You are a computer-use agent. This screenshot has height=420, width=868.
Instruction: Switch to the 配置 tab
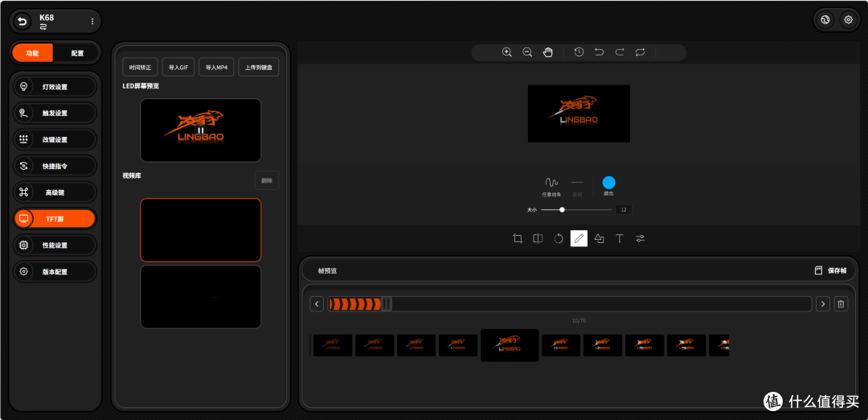click(x=77, y=53)
